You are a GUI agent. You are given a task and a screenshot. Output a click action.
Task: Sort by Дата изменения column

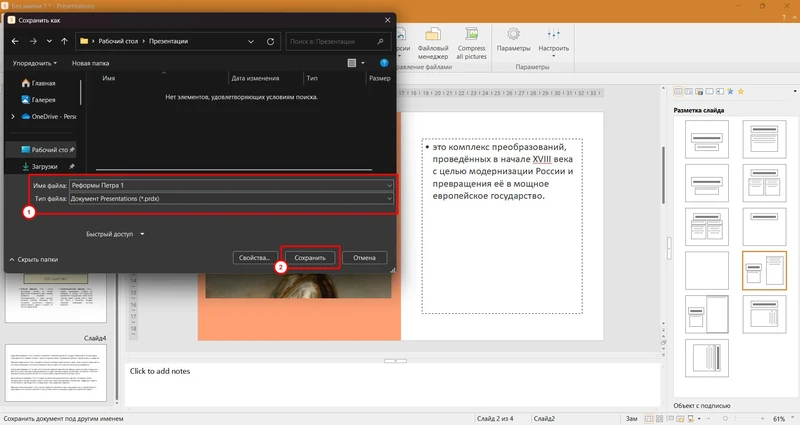coord(255,78)
